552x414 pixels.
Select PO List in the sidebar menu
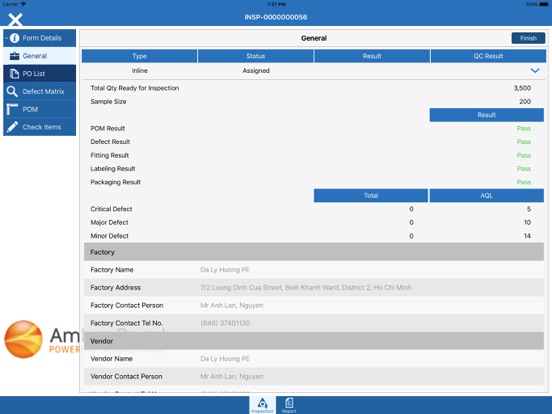point(39,74)
